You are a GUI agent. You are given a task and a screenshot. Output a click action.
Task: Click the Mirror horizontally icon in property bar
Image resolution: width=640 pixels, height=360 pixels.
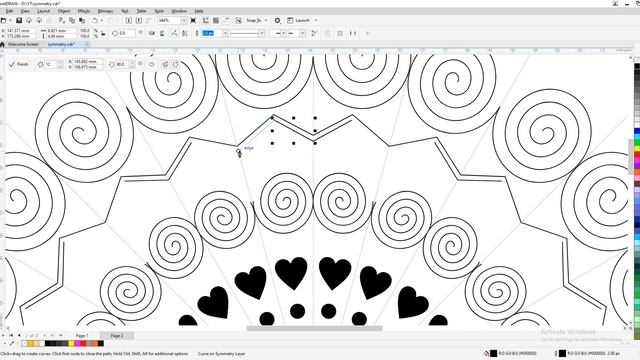152,33
